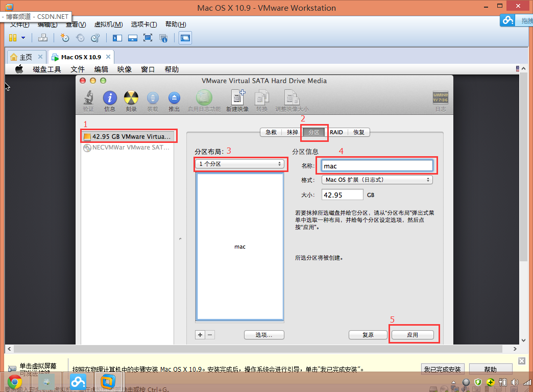Click the New Image icon
Image resolution: width=533 pixels, height=392 pixels.
237,97
